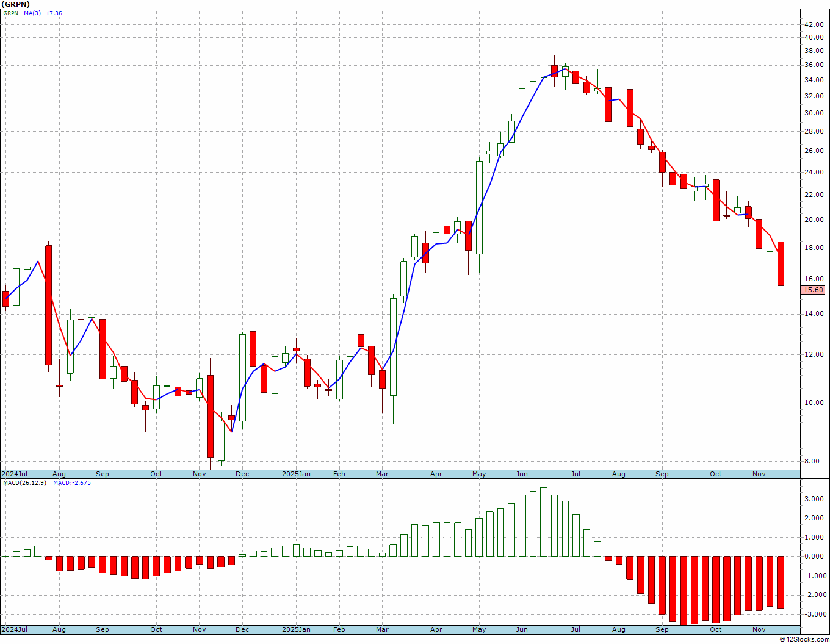The image size is (830, 644).
Task: Click the MACD(26,12,9) indicator label
Action: click(25, 482)
